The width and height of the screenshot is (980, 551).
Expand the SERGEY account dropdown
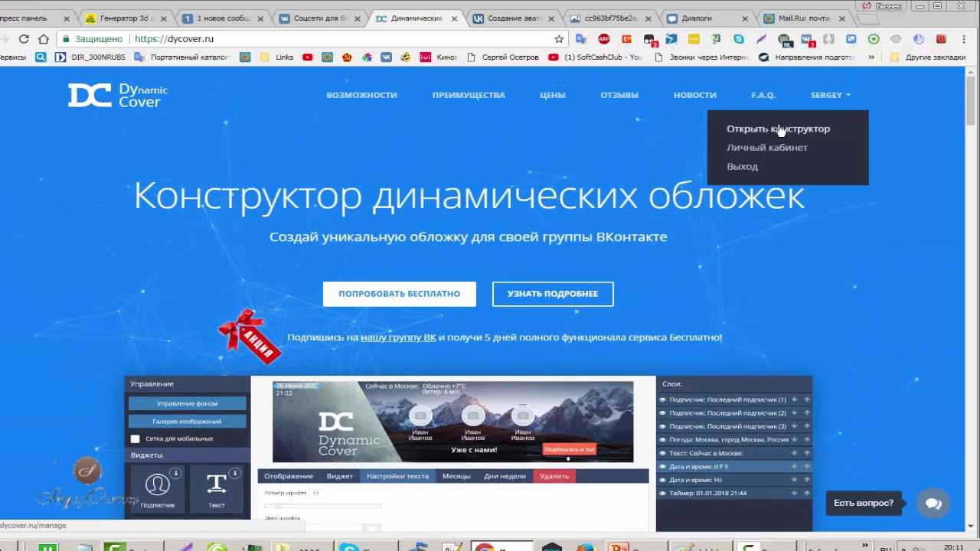point(831,95)
